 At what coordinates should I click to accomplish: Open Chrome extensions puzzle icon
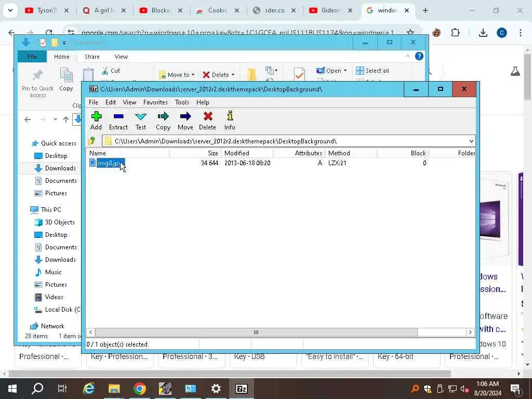click(455, 33)
